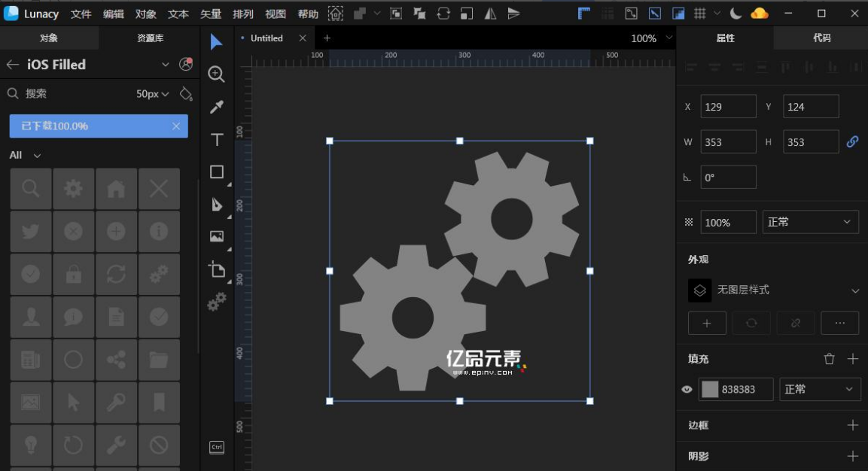Screen dimensions: 868x471
Task: Select the Artboard tool in the toolbar
Action: click(216, 270)
